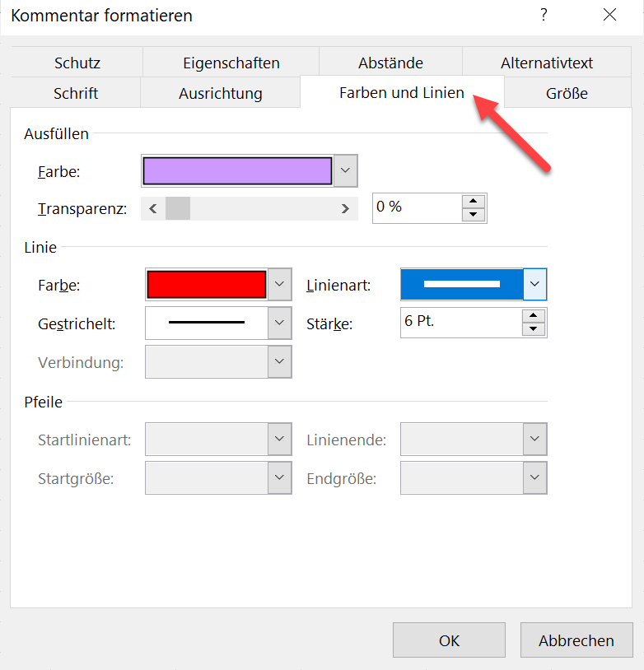
Task: Open the Größe tab
Action: coord(567,93)
